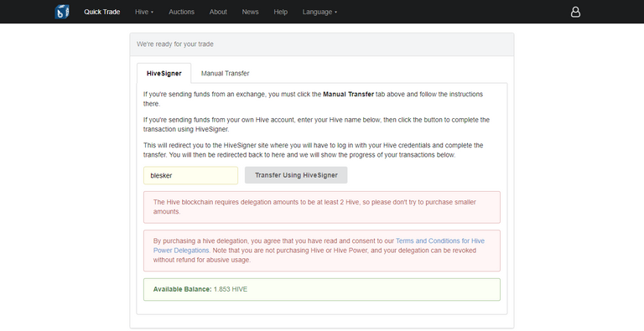Switch to the Manual Transfer tab

coord(225,73)
